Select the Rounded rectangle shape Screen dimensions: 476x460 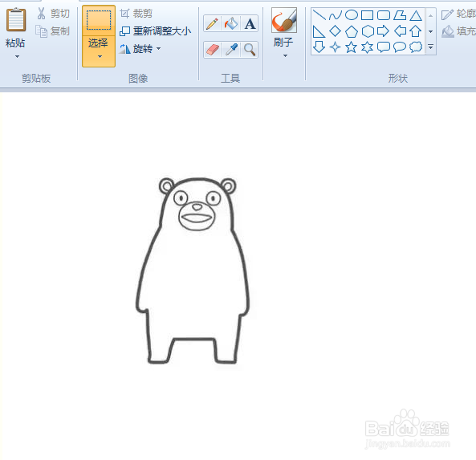(x=384, y=15)
